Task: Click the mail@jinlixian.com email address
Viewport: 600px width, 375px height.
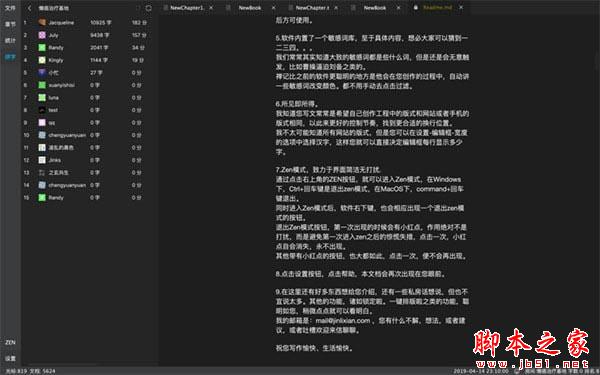Action: point(343,321)
